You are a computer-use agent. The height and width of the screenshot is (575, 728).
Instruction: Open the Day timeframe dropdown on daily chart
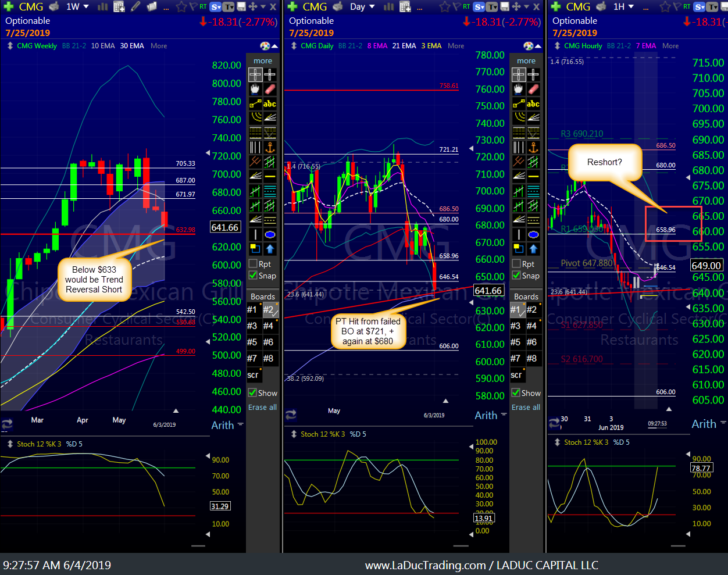(363, 7)
